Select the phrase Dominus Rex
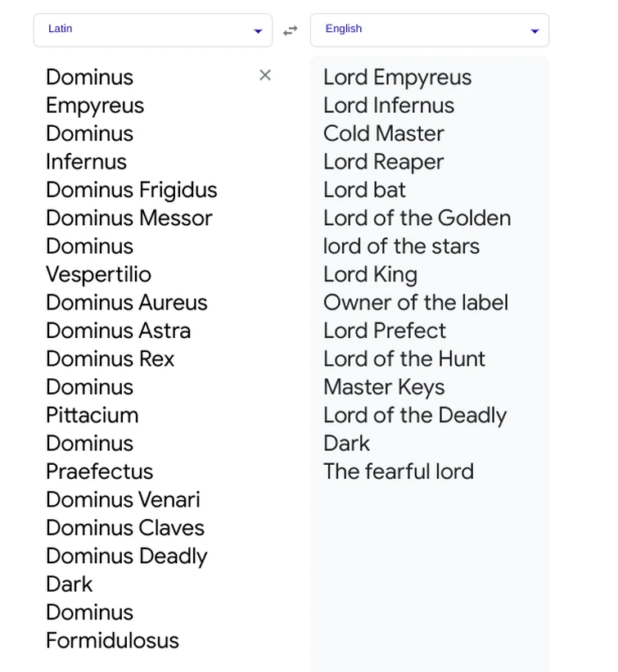The image size is (618, 672). coord(110,359)
